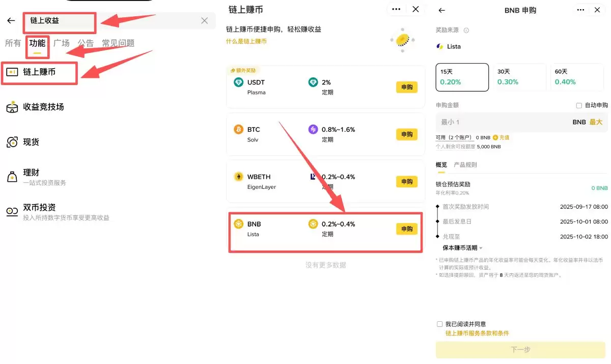Image resolution: width=611 pixels, height=364 pixels.
Task: Select the 功能 filter tab
Action: 37,43
